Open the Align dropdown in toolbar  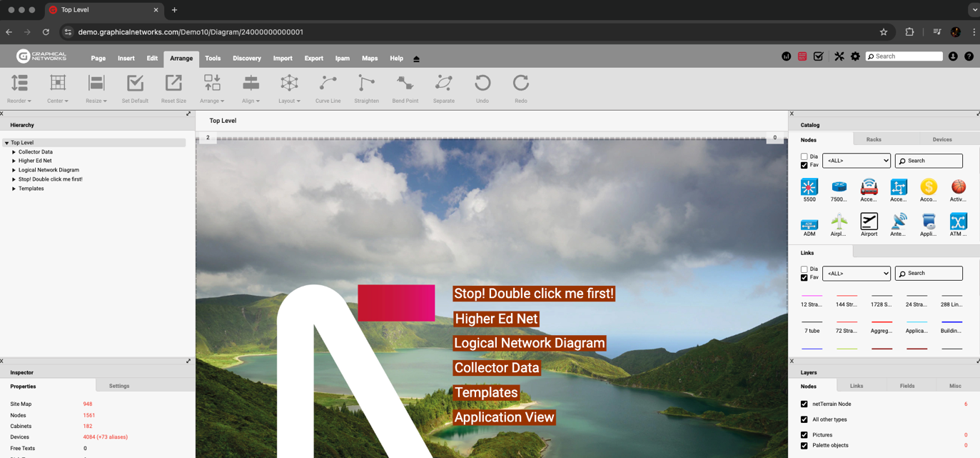pyautogui.click(x=251, y=89)
